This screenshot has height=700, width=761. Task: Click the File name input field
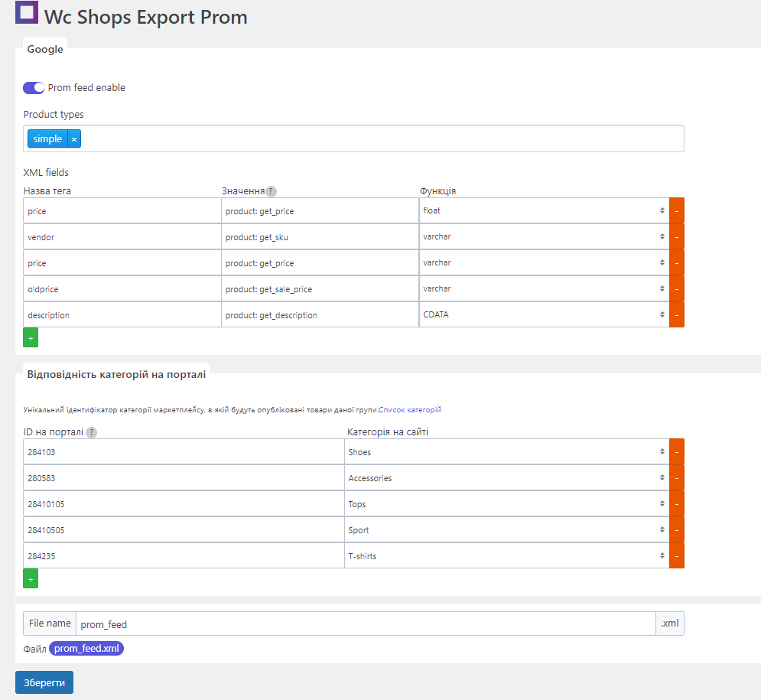pyautogui.click(x=366, y=623)
